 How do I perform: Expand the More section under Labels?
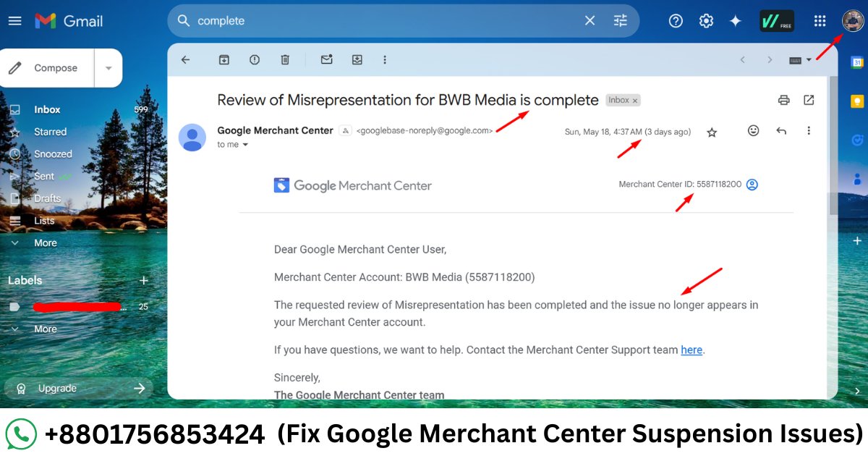click(45, 329)
